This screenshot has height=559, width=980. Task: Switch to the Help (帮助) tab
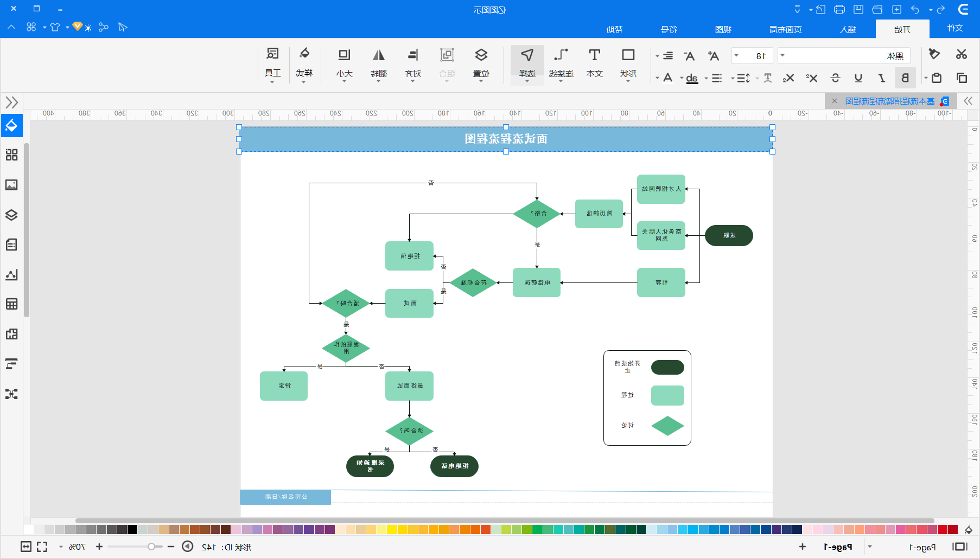615,29
